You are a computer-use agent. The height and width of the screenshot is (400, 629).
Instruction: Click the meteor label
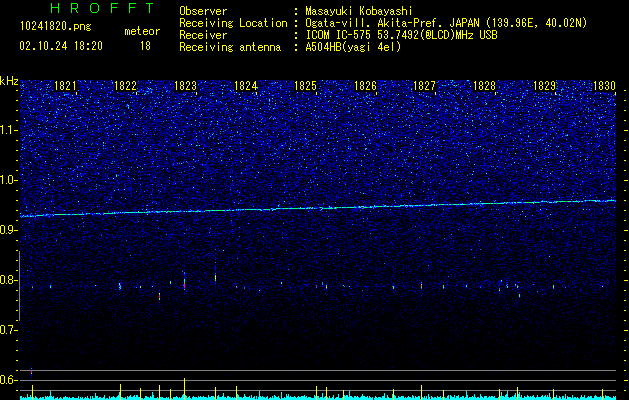pyautogui.click(x=142, y=31)
